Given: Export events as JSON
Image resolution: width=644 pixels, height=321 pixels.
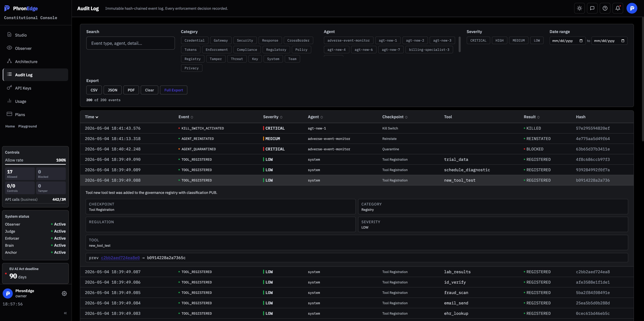Looking at the screenshot, I should point(112,90).
